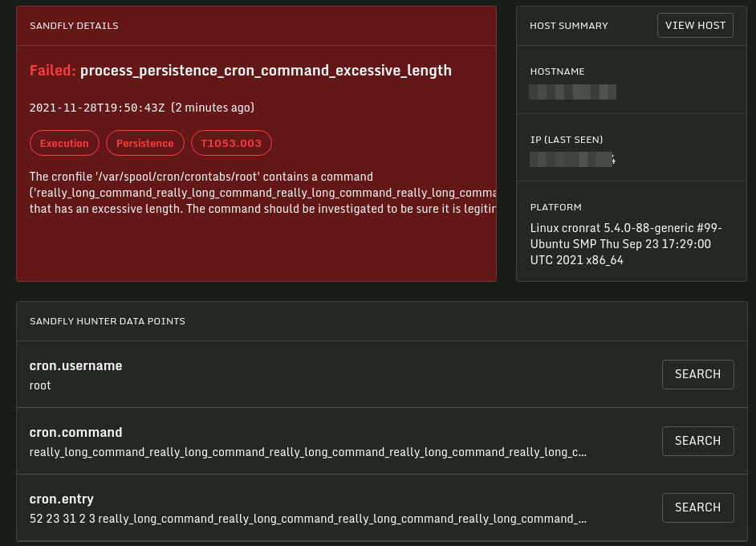The image size is (756, 546).
Task: Click the HOSTNAME label
Action: point(557,71)
